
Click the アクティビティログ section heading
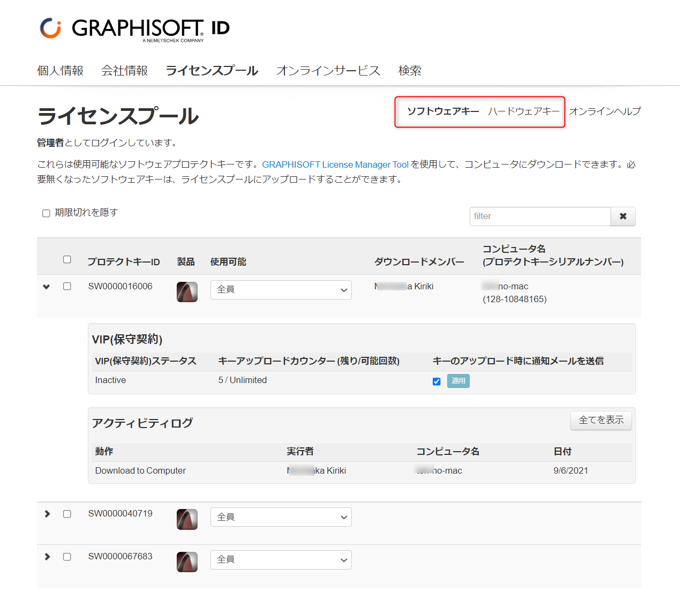tap(142, 423)
